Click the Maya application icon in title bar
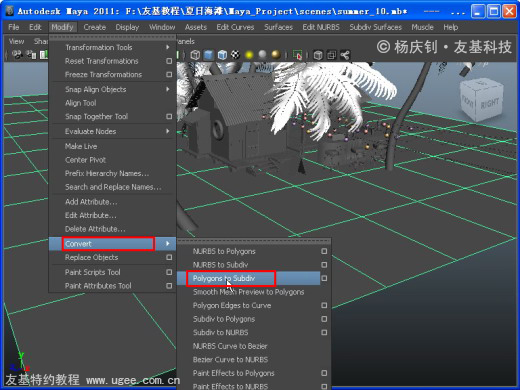The image size is (520, 390). pos(10,11)
